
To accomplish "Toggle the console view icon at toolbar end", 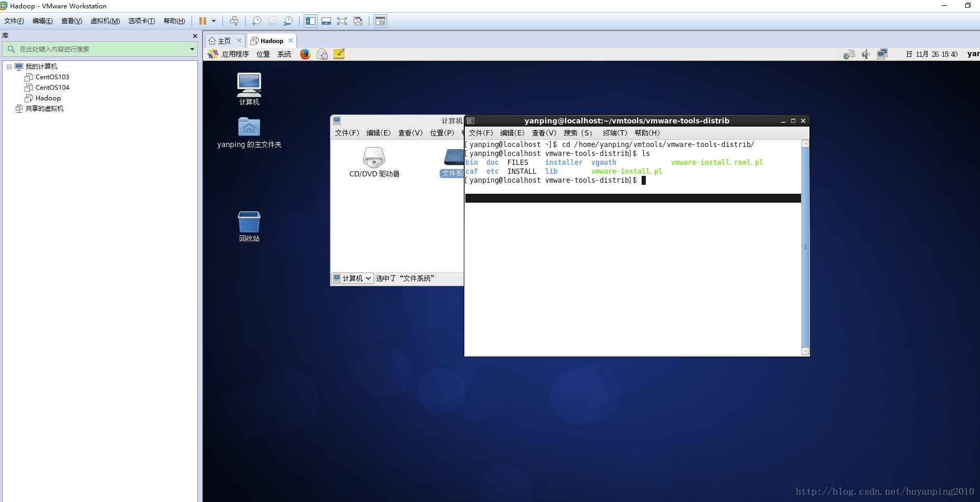I will pos(380,21).
